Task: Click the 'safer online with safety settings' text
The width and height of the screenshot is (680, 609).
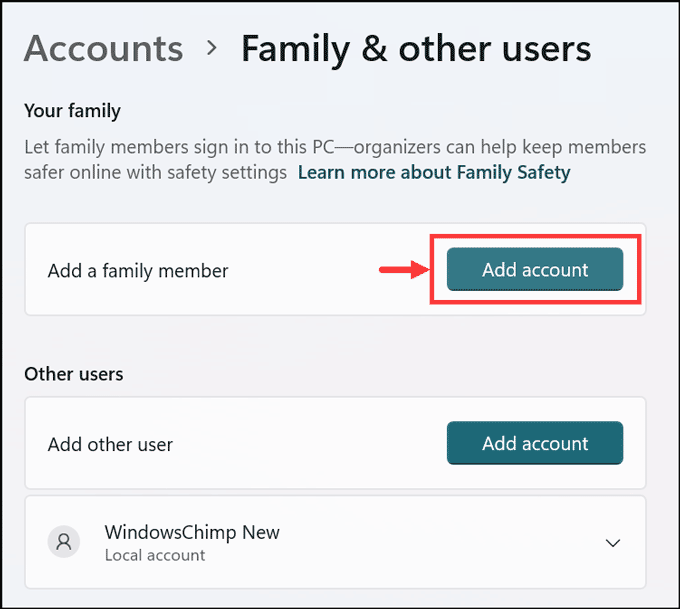Action: click(155, 172)
